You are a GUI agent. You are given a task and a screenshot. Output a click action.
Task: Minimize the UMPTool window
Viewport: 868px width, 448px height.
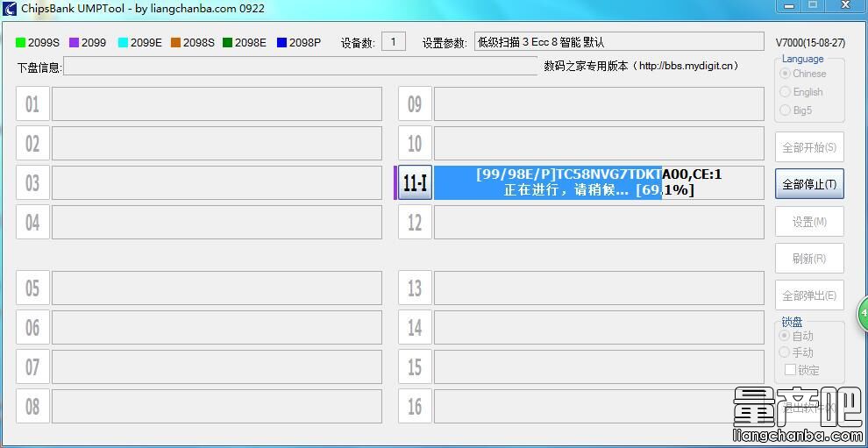(x=787, y=5)
